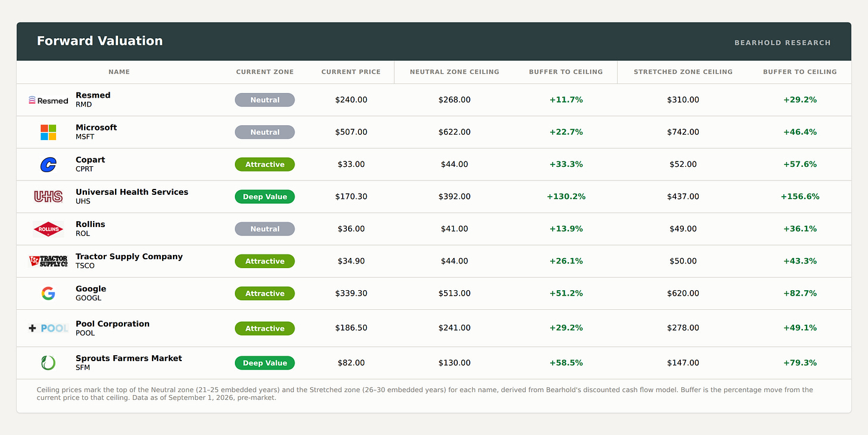Click the Deep Value badge for Sprouts

[265, 363]
